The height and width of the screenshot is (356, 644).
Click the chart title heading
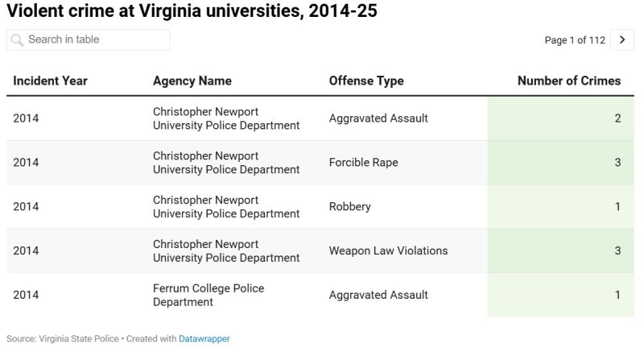click(192, 11)
